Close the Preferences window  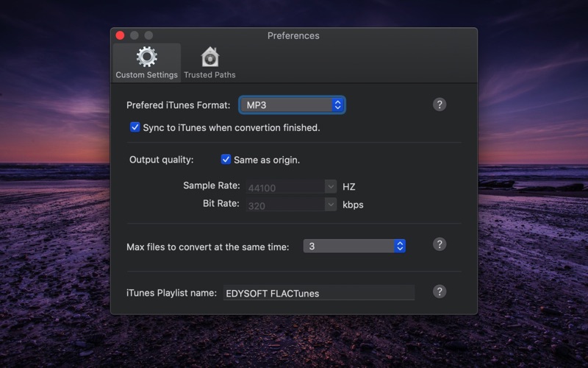pyautogui.click(x=120, y=35)
